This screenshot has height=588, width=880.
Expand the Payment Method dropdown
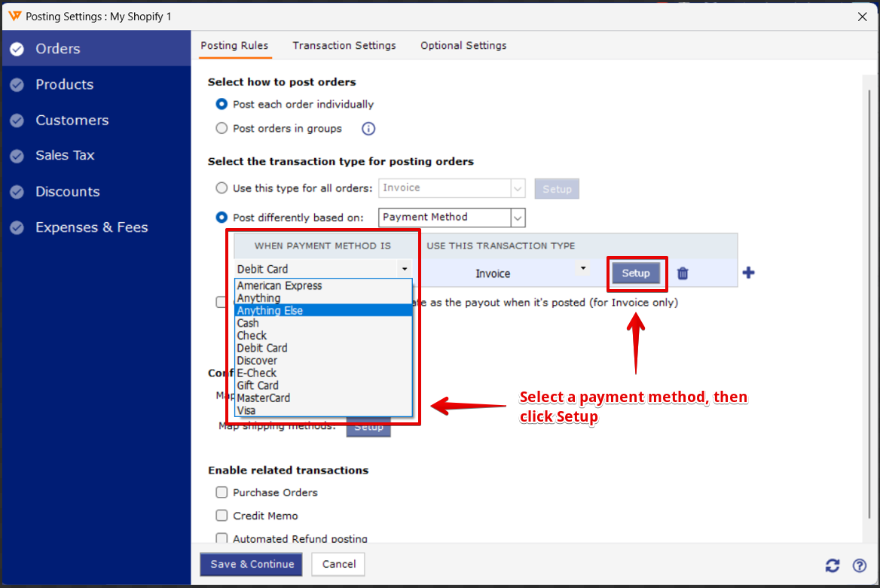point(518,218)
